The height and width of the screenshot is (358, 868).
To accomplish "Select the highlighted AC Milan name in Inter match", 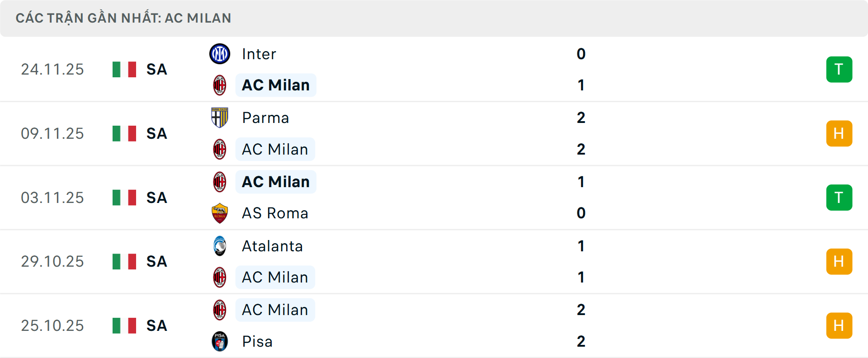I will click(x=275, y=85).
